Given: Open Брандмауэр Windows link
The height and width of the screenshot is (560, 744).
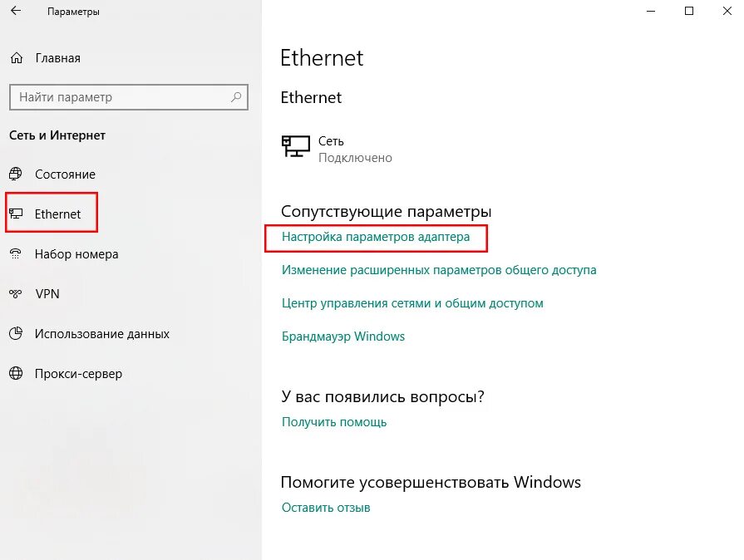Looking at the screenshot, I should [342, 336].
